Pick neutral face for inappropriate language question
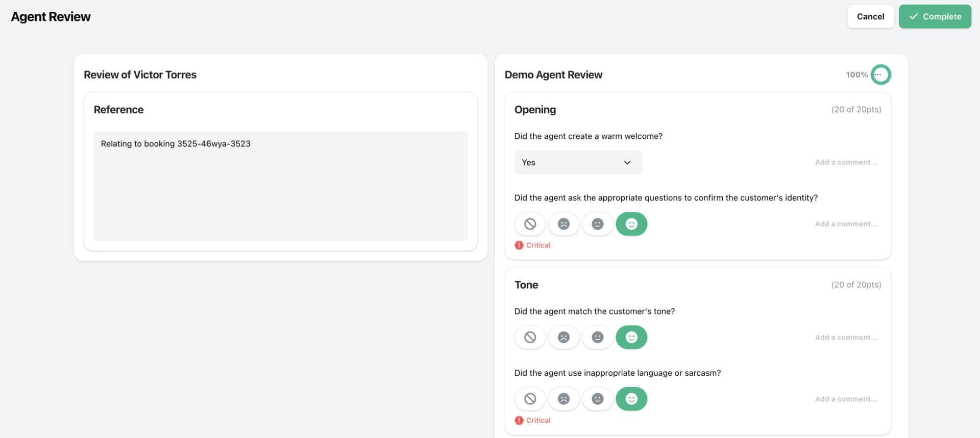Screen dimensions: 980x438 click(x=597, y=399)
